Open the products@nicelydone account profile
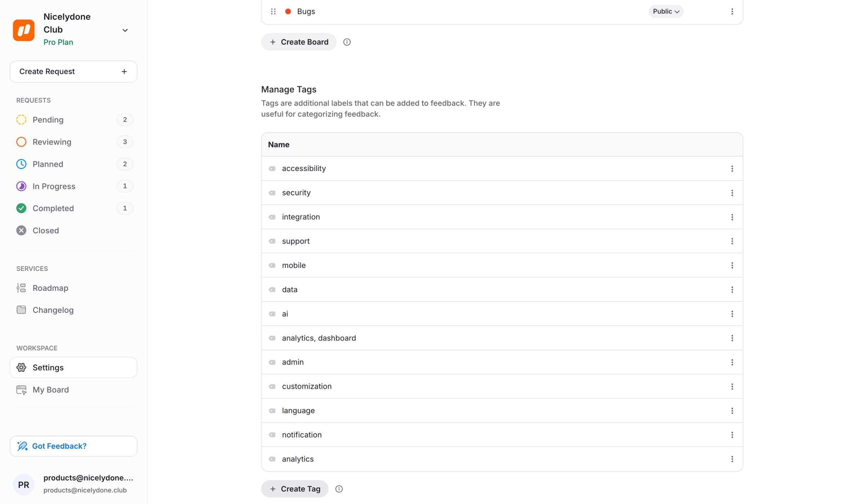This screenshot has width=857, height=504. (x=74, y=484)
